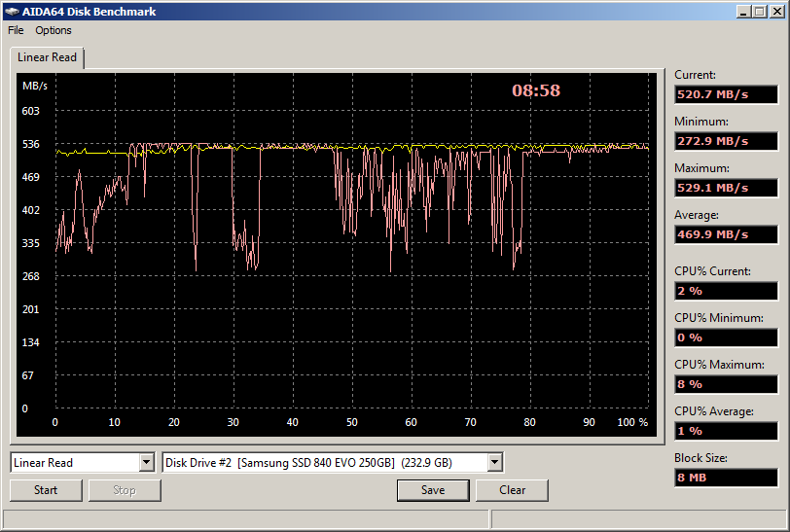Click the disabled Stop button
This screenshot has height=532, width=790.
[125, 490]
